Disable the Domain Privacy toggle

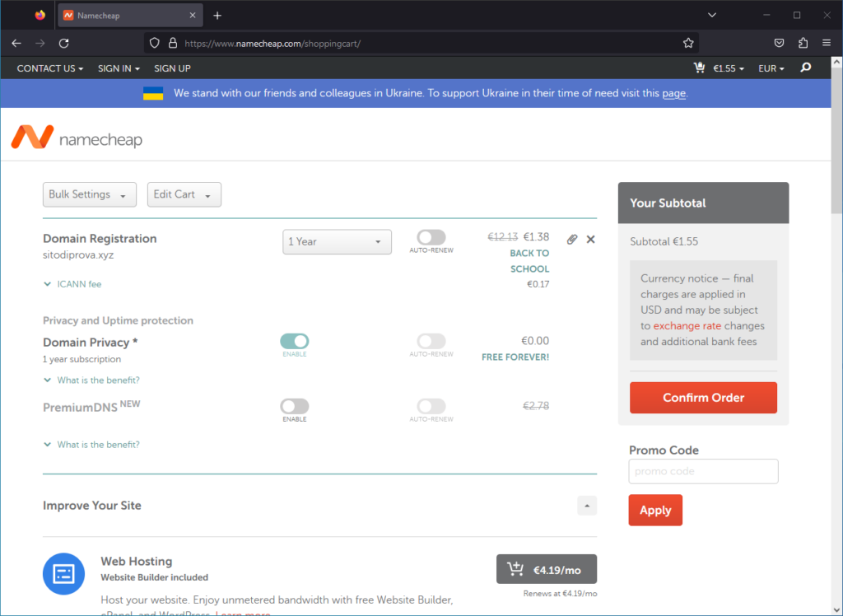pyautogui.click(x=295, y=341)
